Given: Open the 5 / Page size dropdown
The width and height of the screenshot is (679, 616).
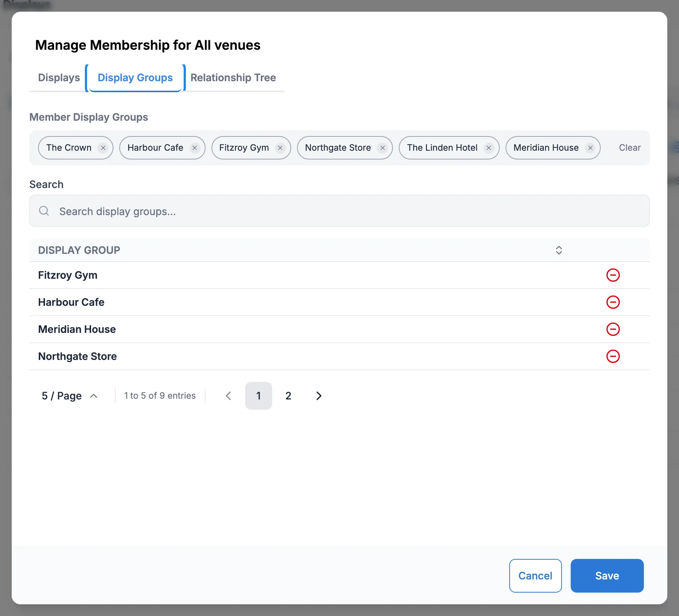Looking at the screenshot, I should coord(70,396).
